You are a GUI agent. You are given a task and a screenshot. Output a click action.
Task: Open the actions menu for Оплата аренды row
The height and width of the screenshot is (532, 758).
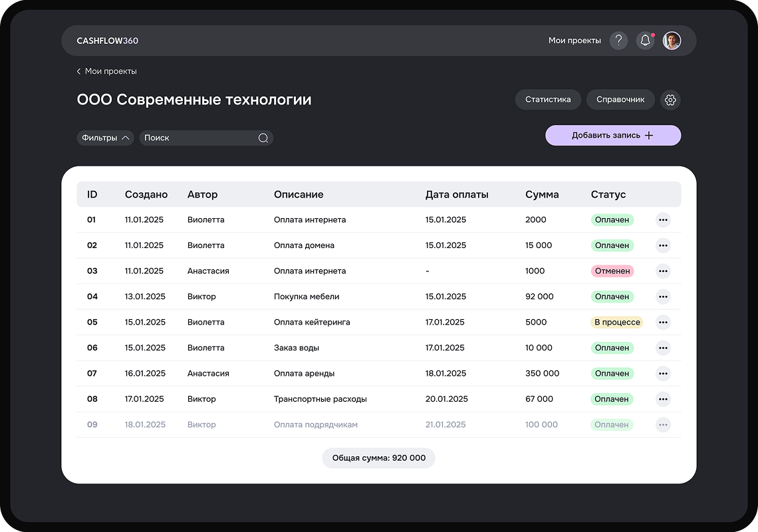[x=663, y=373]
